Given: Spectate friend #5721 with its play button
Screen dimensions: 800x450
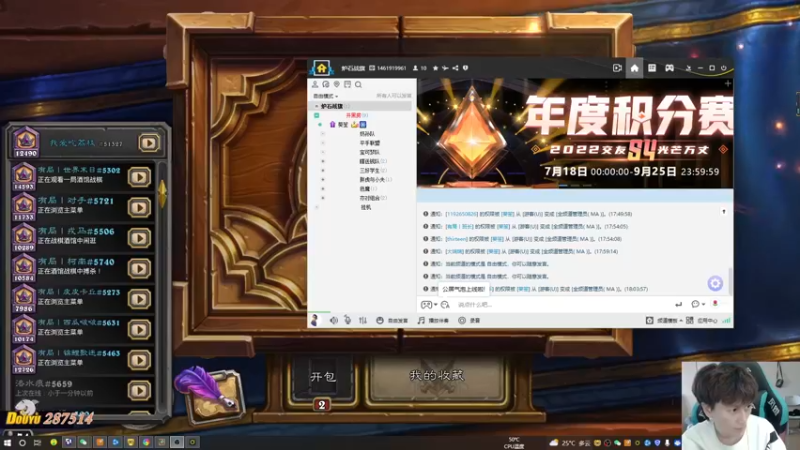Looking at the screenshot, I should (139, 208).
